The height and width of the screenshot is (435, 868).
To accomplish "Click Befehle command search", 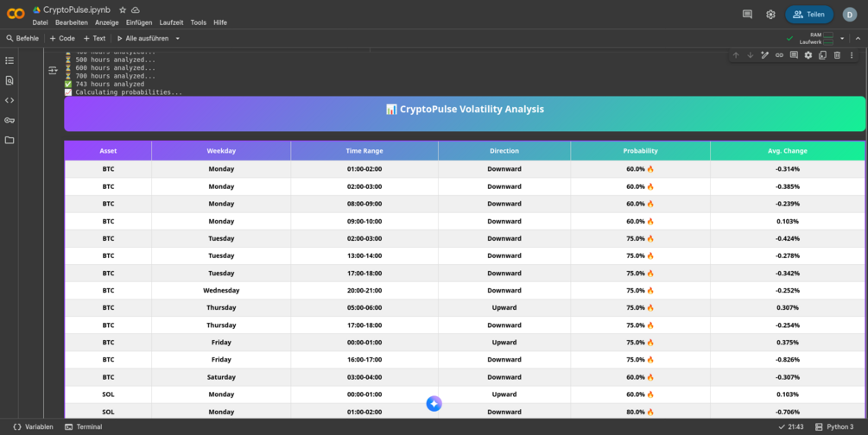I will pos(22,38).
